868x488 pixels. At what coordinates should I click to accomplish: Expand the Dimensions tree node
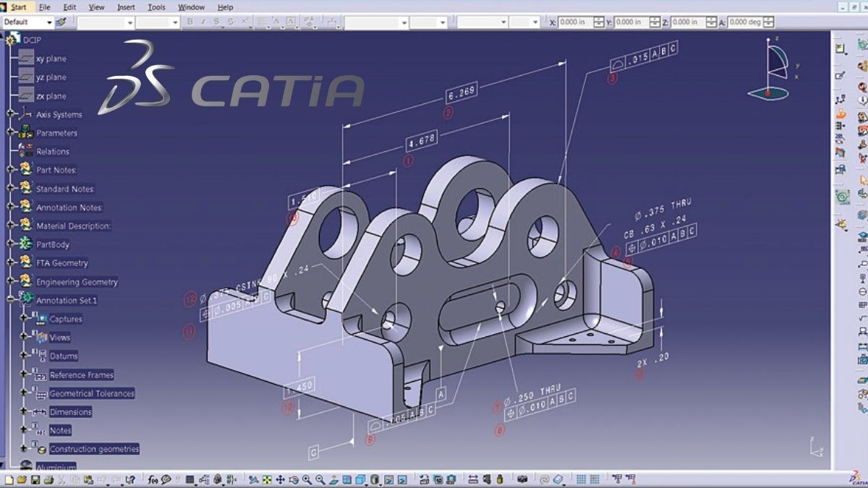23,411
